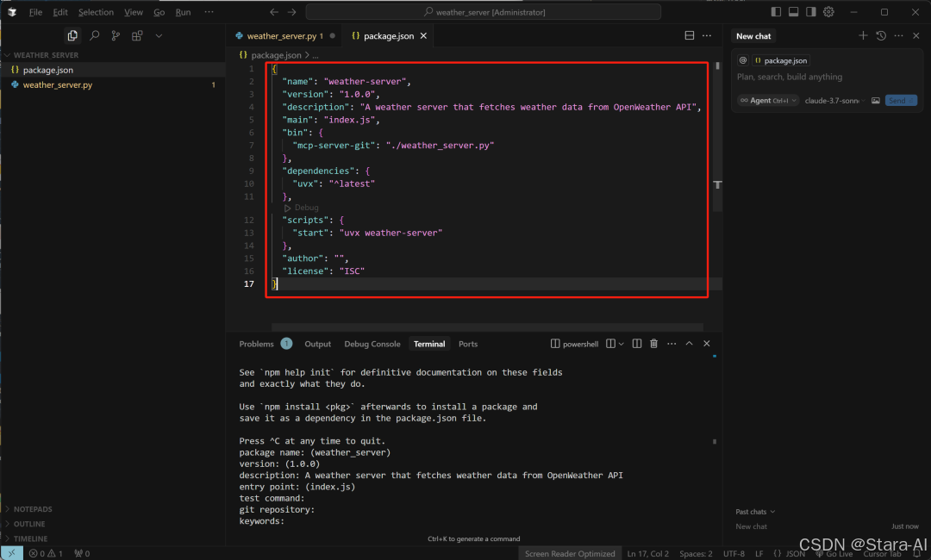Switch to the Problems panel tab
The width and height of the screenshot is (931, 560).
265,344
